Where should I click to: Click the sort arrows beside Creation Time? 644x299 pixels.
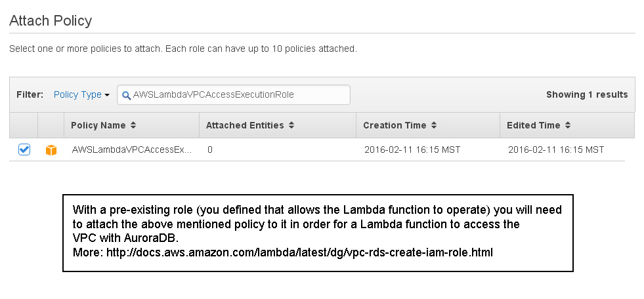click(434, 125)
